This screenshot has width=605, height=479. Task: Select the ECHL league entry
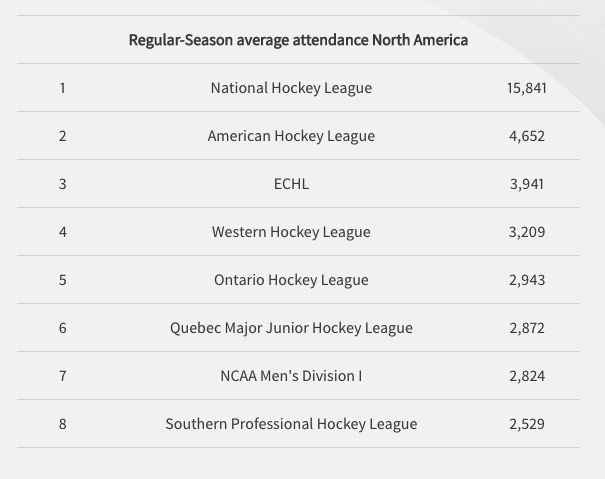click(291, 184)
